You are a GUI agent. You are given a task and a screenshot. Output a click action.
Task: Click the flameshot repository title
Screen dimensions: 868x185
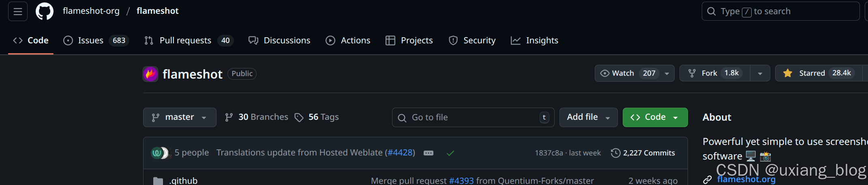point(193,74)
